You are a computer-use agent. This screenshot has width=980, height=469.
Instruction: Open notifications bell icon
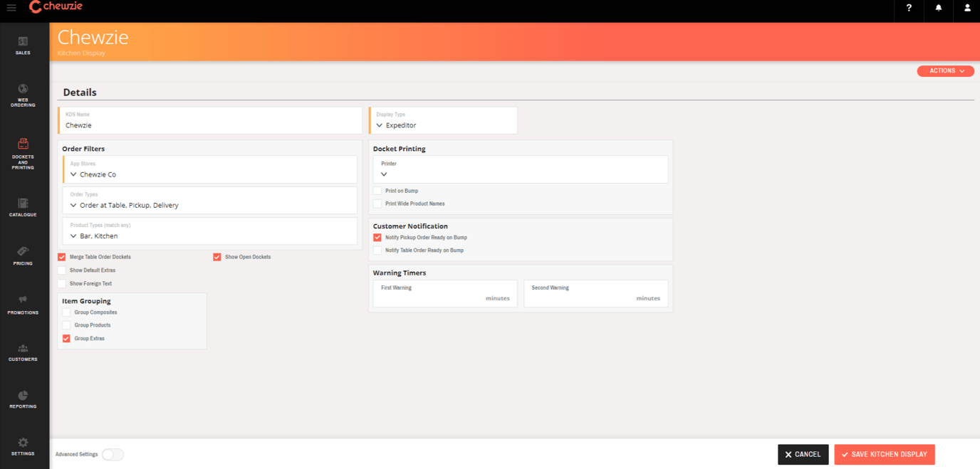[x=938, y=8]
